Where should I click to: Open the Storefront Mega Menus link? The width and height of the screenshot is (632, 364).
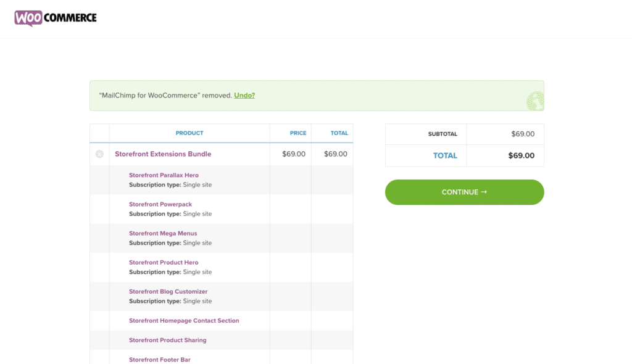click(163, 233)
